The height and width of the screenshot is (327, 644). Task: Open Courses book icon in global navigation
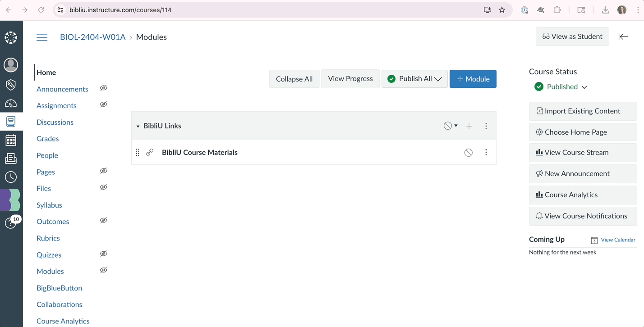(11, 121)
